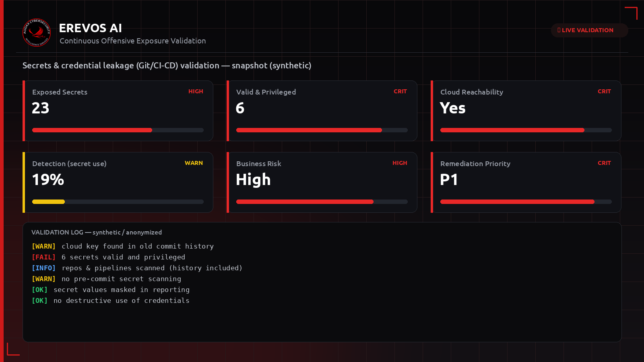The width and height of the screenshot is (644, 362).
Task: Click the CRIT tag on Cloud Reachability
Action: (604, 91)
